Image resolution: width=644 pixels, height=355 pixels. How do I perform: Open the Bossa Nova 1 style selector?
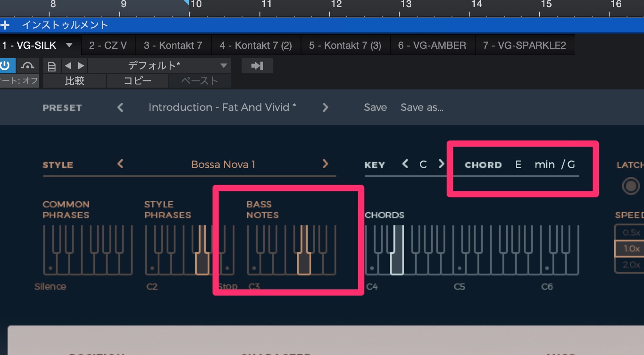coord(223,165)
